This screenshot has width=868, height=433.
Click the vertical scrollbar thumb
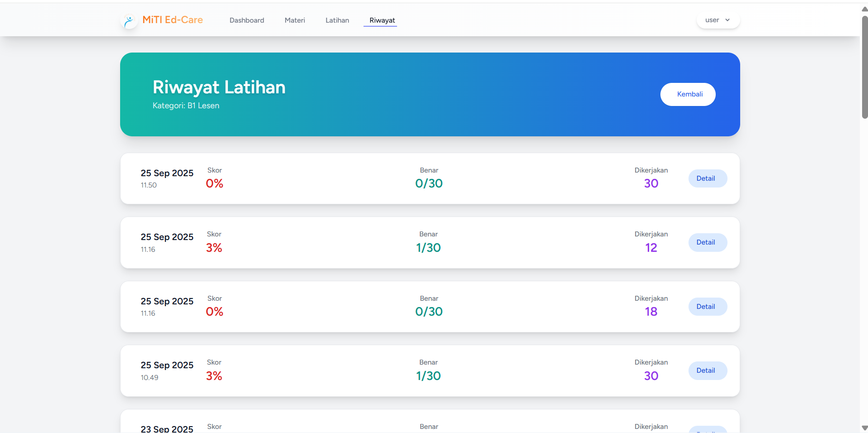click(864, 67)
